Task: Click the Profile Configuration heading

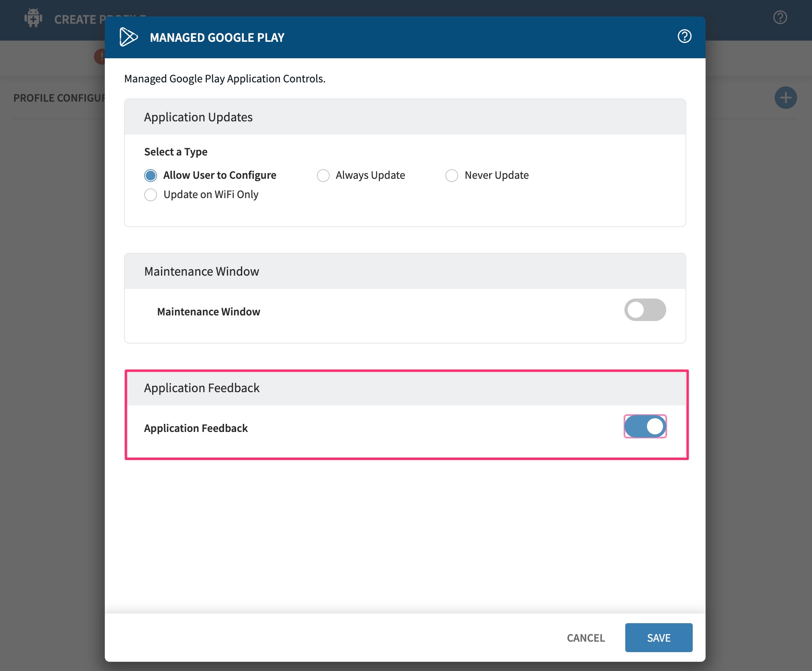Action: (59, 98)
